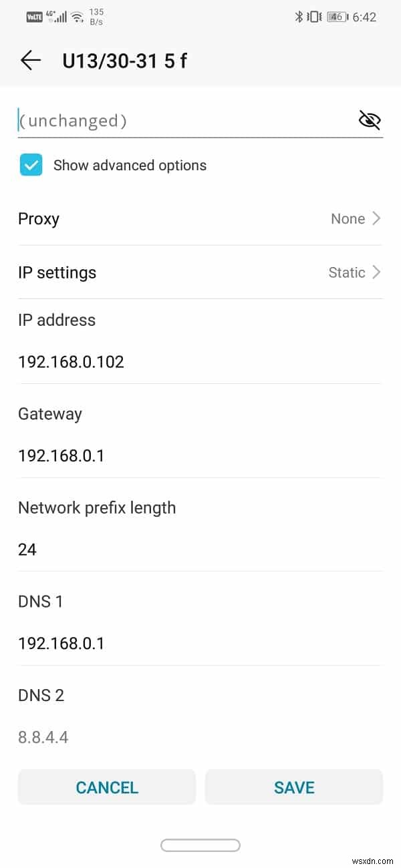Save the network settings with SAVE

tap(294, 787)
